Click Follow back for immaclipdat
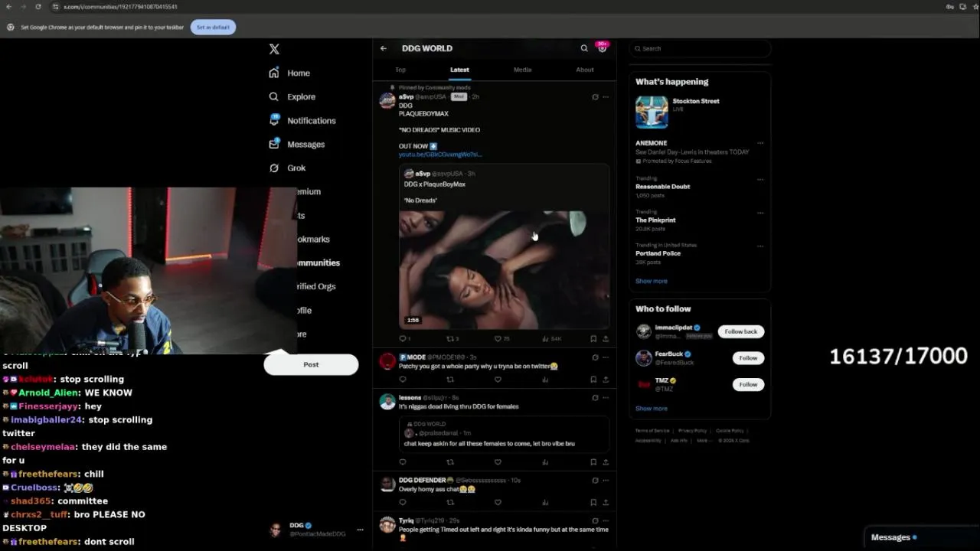Image resolution: width=980 pixels, height=551 pixels. point(741,331)
